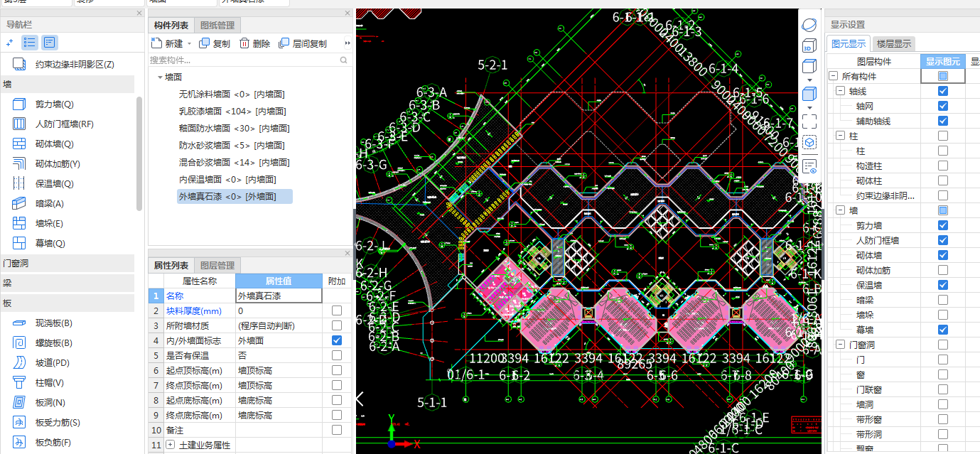Choose the 墙垛(E) icon
This screenshot has height=454, width=980.
[x=19, y=224]
